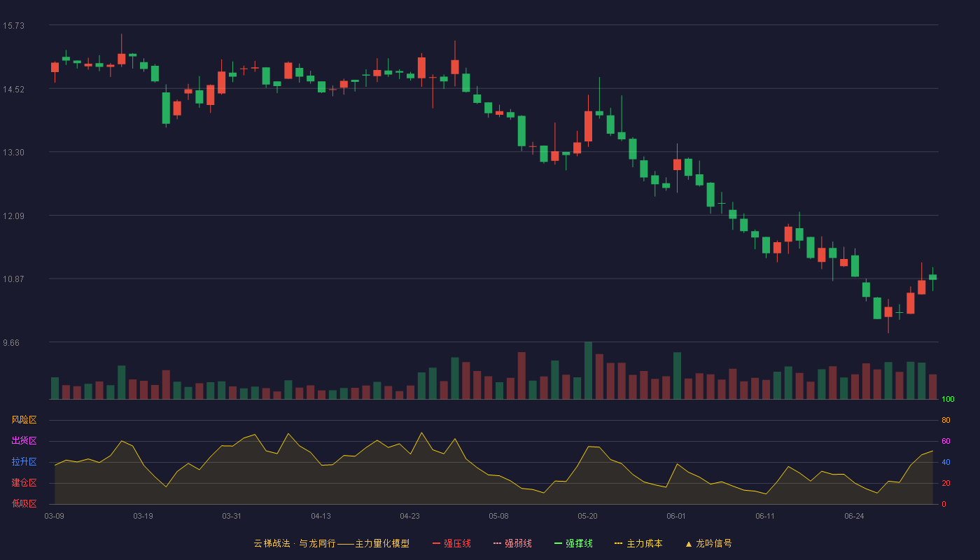The height and width of the screenshot is (560, 980).
Task: Click the 03-09 date label
Action: click(x=54, y=516)
